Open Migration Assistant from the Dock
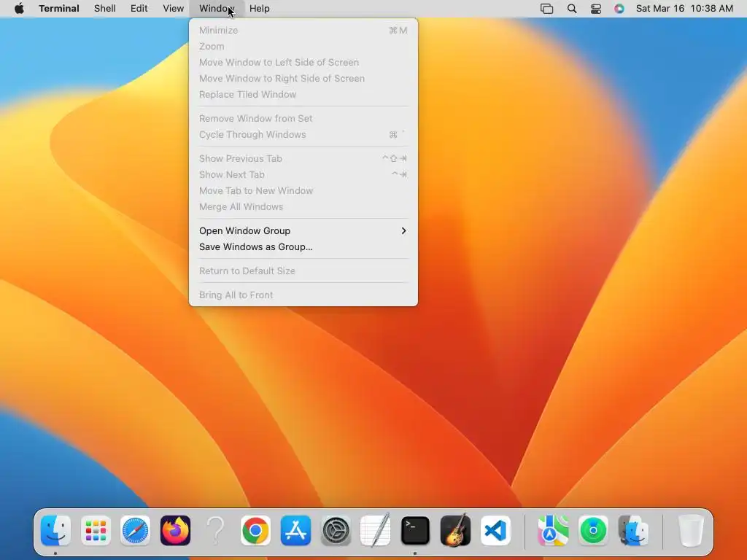Viewport: 747px width, 560px height. [x=633, y=531]
